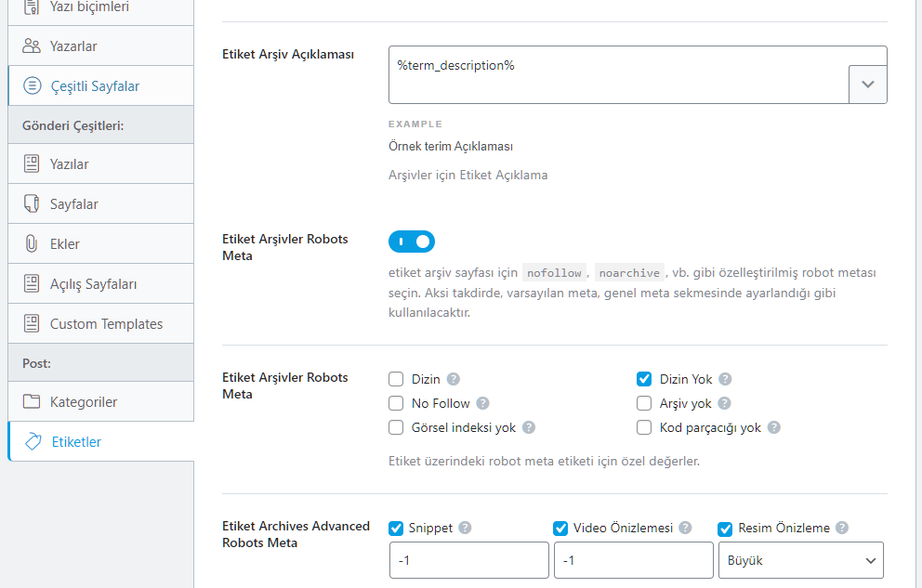Open help tooltip next to No Follow
The width and height of the screenshot is (922, 588).
[x=482, y=403]
